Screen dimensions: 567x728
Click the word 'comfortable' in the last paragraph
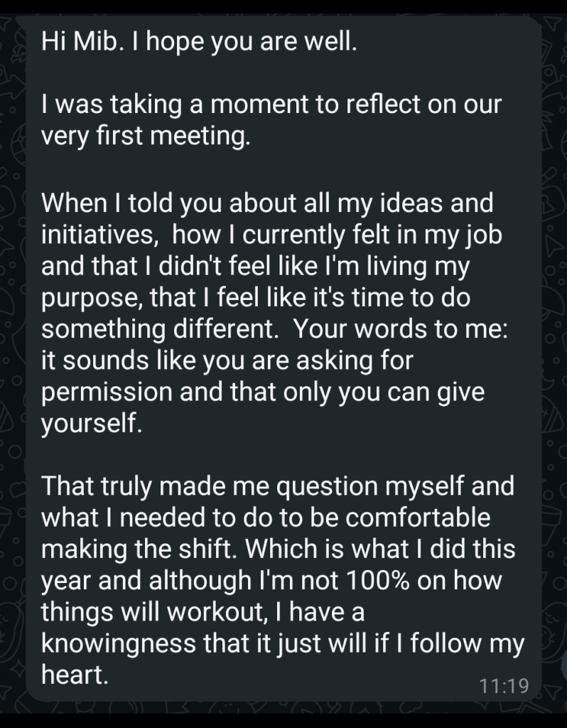(x=418, y=518)
